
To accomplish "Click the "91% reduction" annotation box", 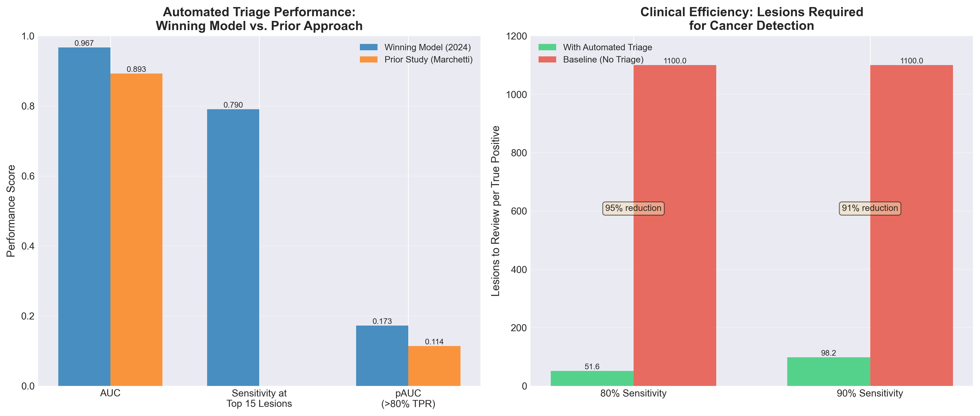I will coord(870,208).
